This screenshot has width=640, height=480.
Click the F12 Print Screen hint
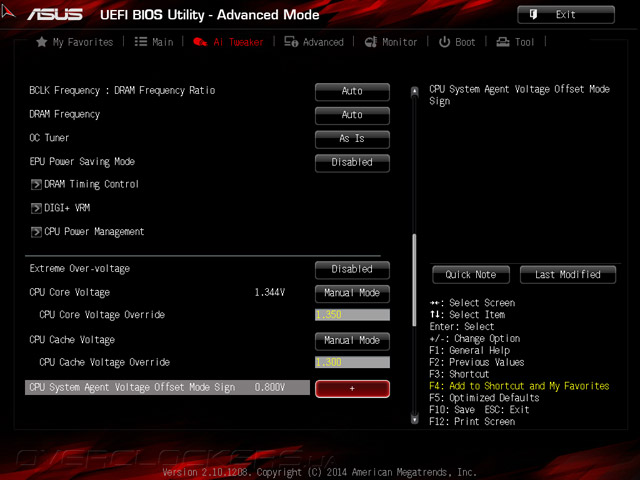(x=472, y=422)
